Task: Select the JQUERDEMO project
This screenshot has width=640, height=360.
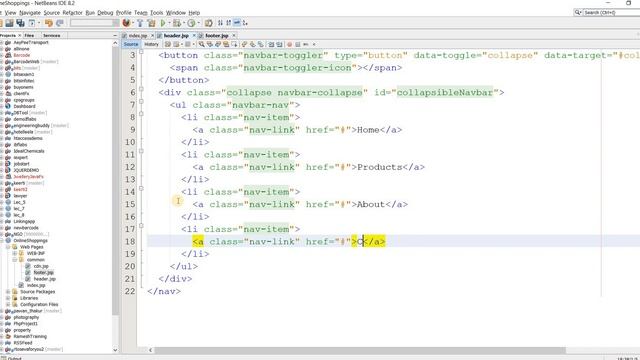Action: coord(26,170)
